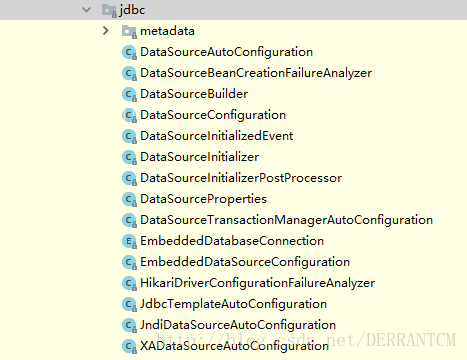Image resolution: width=467 pixels, height=360 pixels.
Task: Click the DataSourceBuilder class icon
Action: 129,95
